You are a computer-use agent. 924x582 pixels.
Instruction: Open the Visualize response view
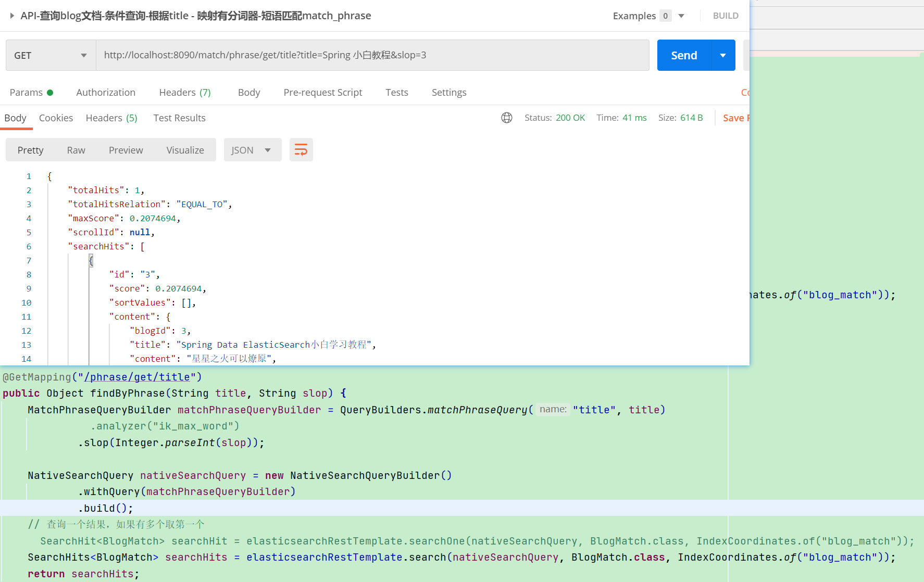[x=185, y=149]
